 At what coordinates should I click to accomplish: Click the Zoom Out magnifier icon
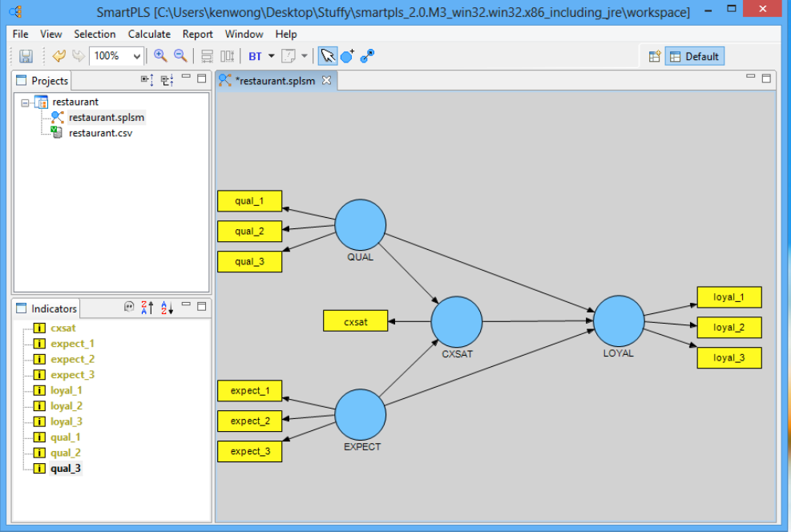tap(180, 56)
